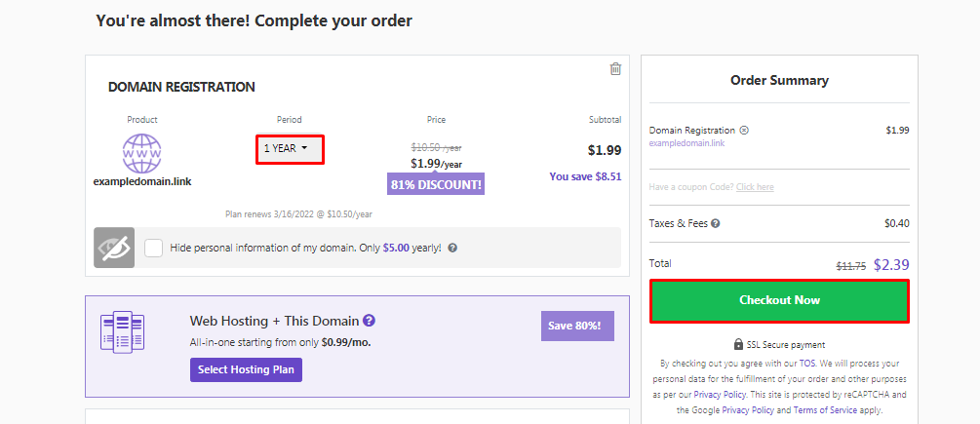
Task: Click the 81% DISCOUNT! badge
Action: click(x=436, y=184)
